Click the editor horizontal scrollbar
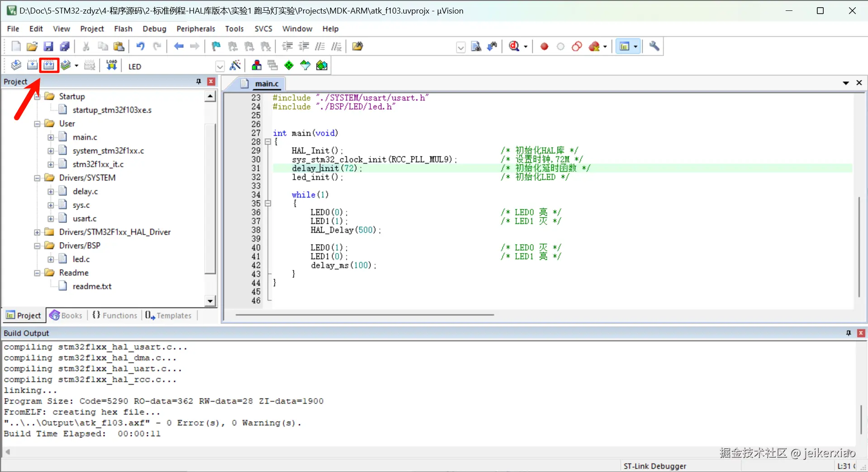This screenshot has height=472, width=868. [x=364, y=315]
